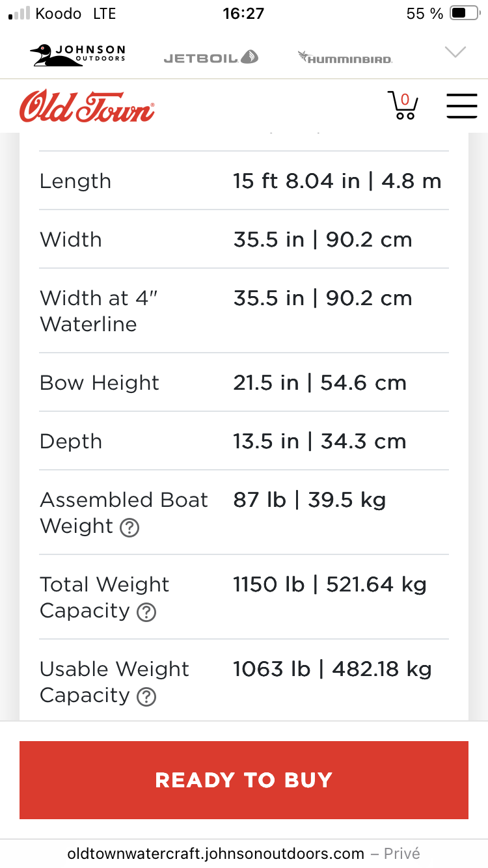Select the Bow Height value text
The width and height of the screenshot is (488, 868).
tap(320, 383)
